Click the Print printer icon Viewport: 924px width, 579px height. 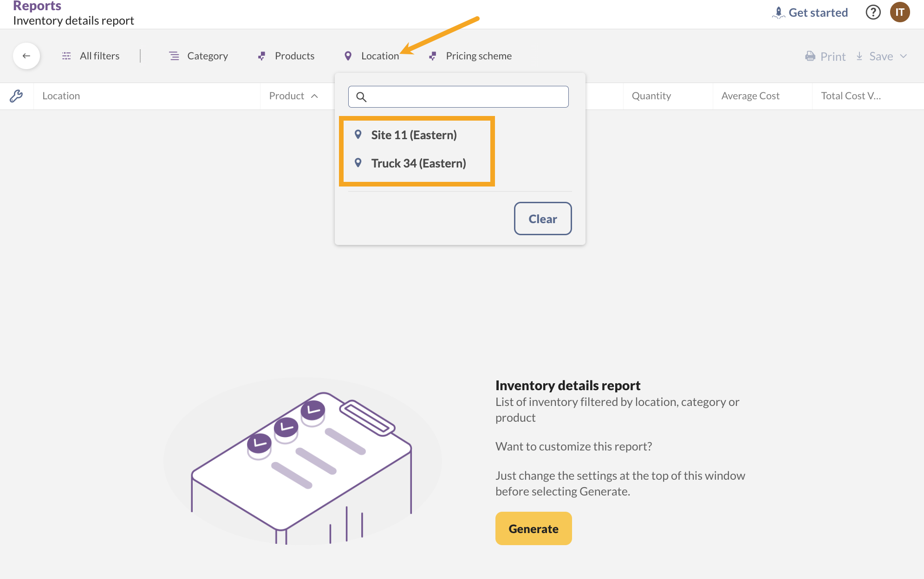810,56
